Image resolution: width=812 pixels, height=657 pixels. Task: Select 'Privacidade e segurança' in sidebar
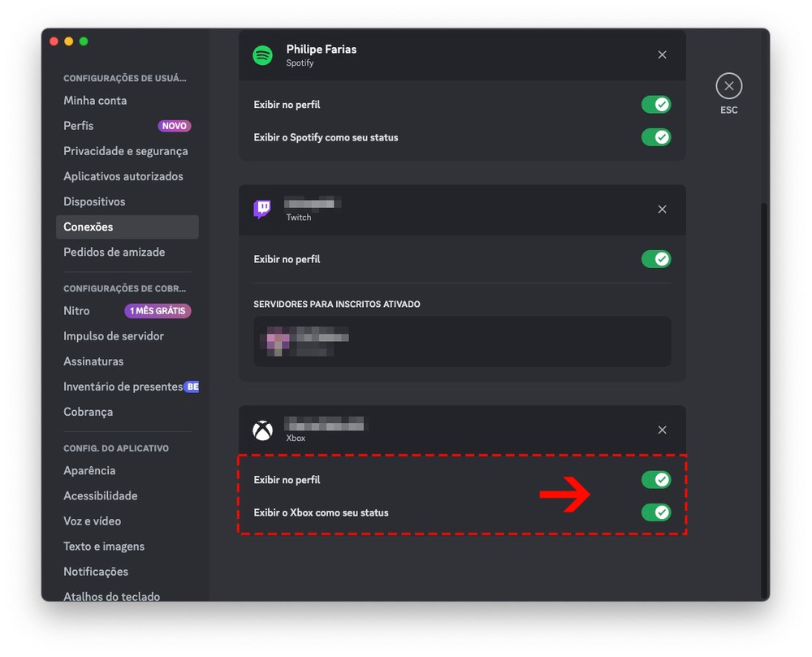pyautogui.click(x=126, y=151)
